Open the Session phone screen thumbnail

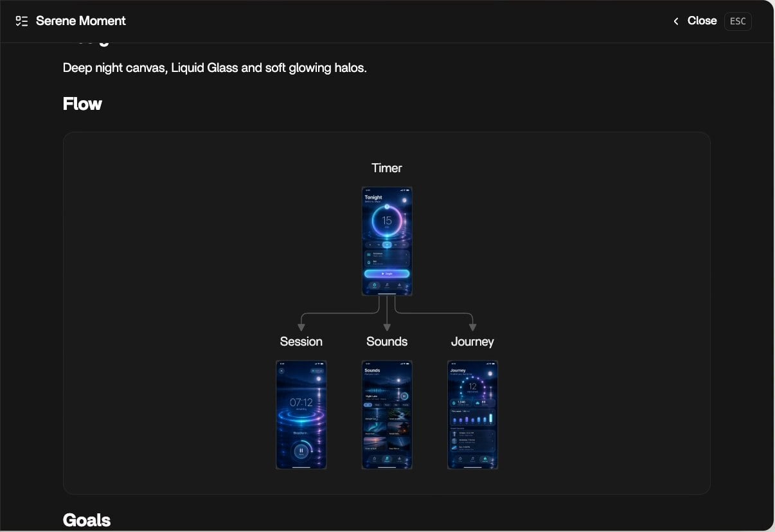click(x=301, y=415)
